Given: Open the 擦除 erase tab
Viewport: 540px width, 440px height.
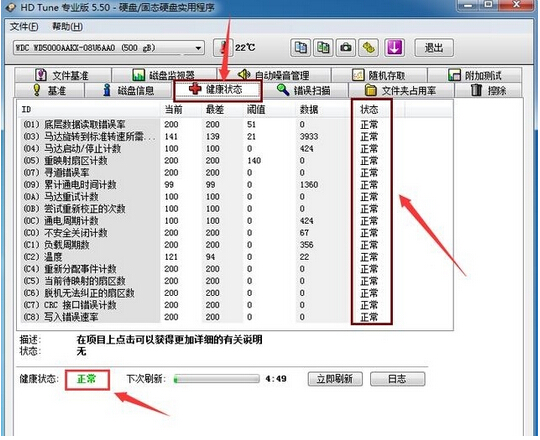Looking at the screenshot, I should tap(488, 90).
